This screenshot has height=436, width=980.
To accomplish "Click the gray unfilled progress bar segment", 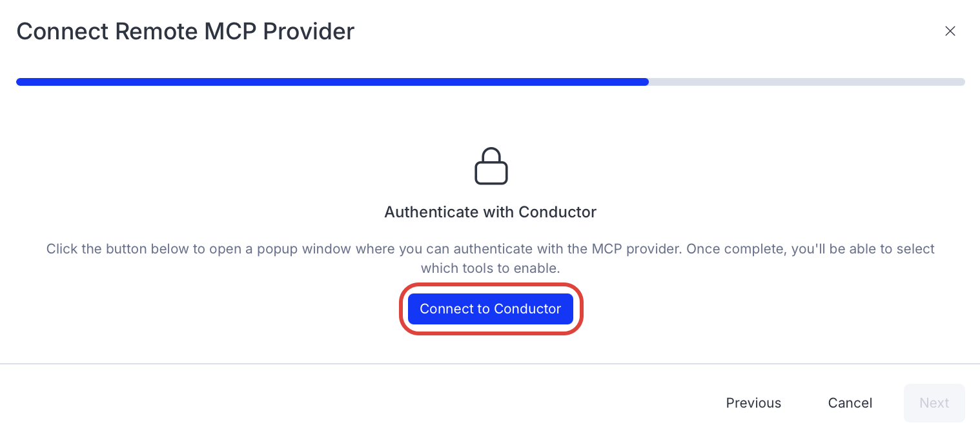I will (806, 82).
